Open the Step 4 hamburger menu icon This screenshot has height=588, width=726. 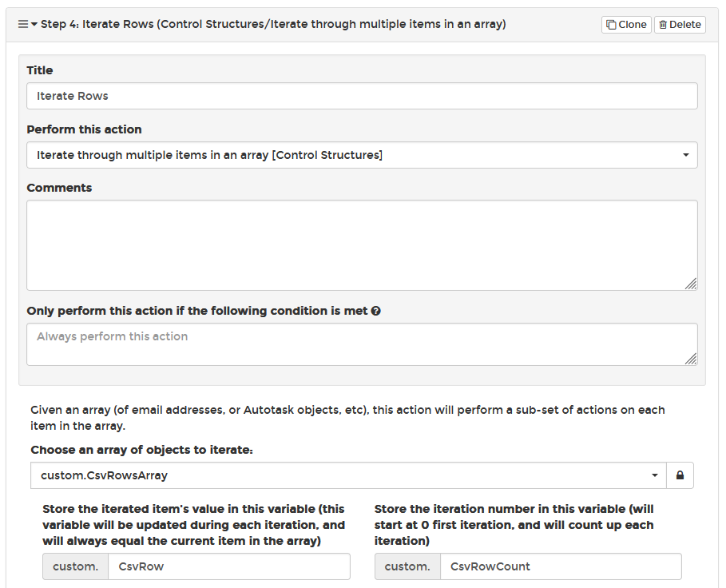[22, 24]
